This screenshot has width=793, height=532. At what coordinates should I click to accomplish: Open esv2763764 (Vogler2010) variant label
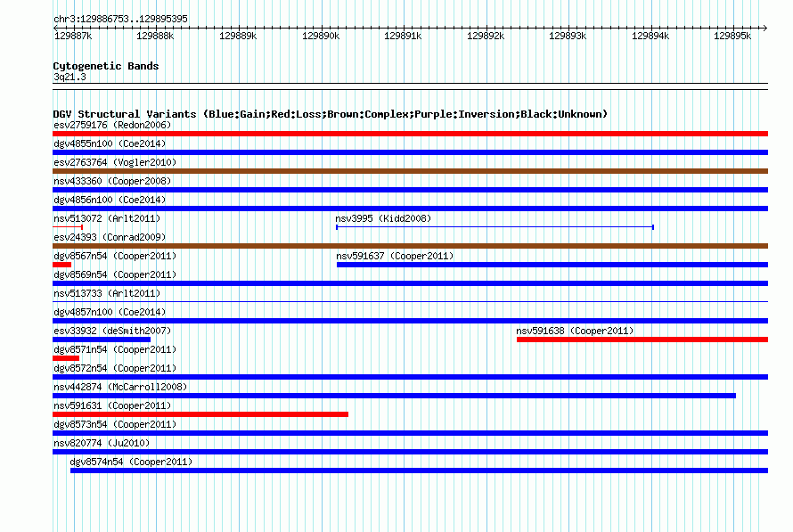(115, 162)
